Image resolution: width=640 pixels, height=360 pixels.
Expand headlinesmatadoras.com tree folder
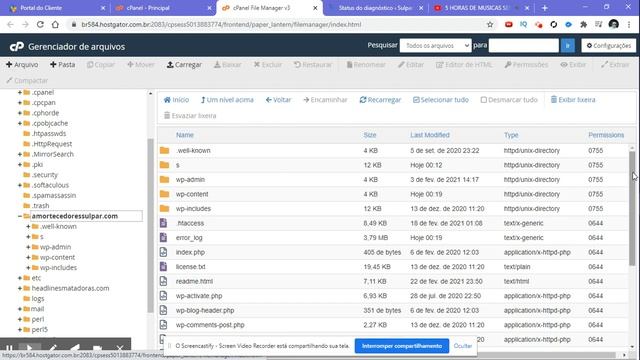click(20, 288)
